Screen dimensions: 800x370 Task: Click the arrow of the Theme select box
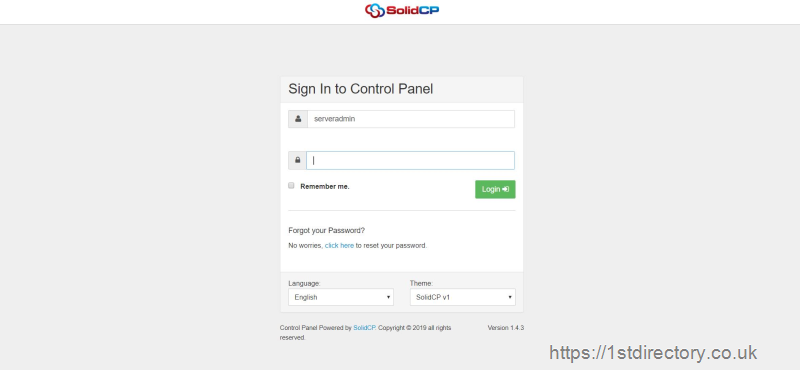tap(510, 298)
